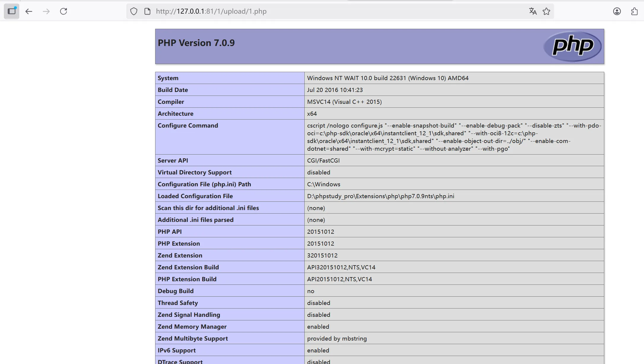Reload the current phpinfo page
This screenshot has width=644, height=364.
point(63,11)
